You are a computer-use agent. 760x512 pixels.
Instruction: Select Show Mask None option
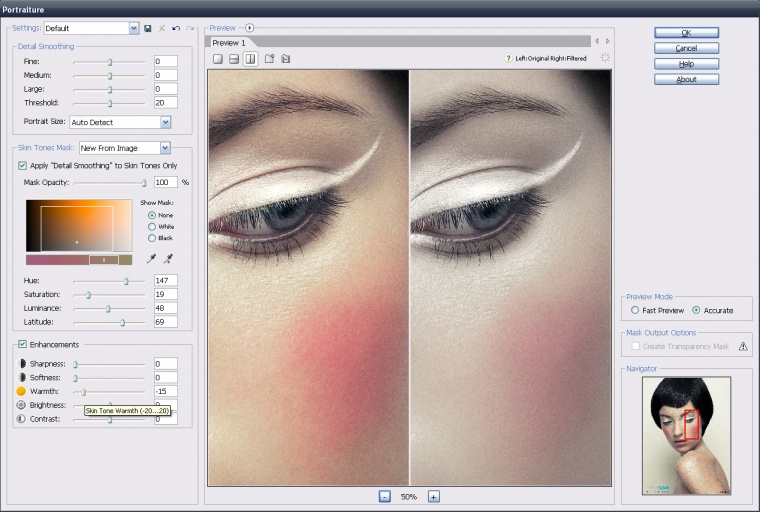click(x=152, y=215)
